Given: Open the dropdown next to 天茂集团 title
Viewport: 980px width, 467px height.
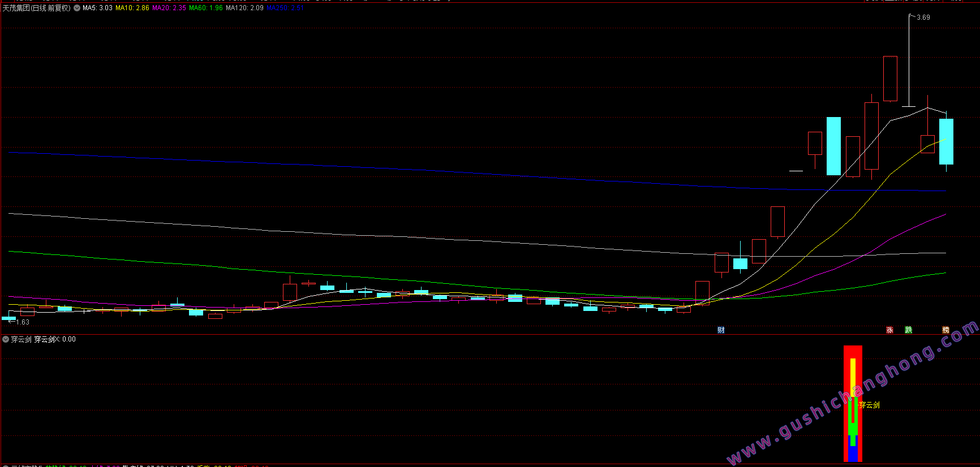Looking at the screenshot, I should [77, 8].
